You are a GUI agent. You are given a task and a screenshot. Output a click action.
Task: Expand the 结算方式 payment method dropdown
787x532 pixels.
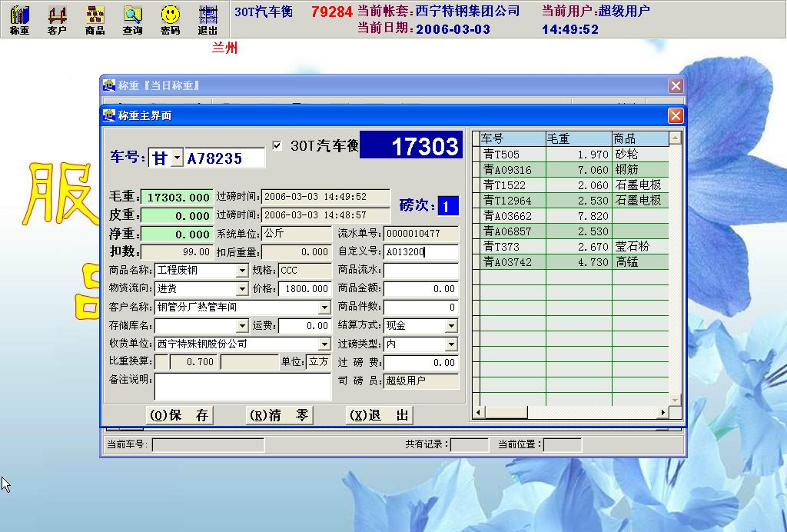click(x=451, y=326)
